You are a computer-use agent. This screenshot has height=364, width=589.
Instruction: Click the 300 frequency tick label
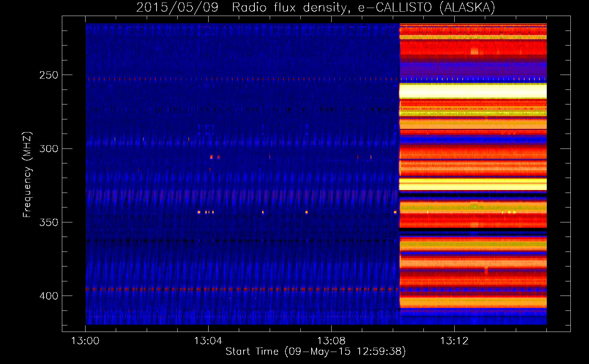[49, 149]
